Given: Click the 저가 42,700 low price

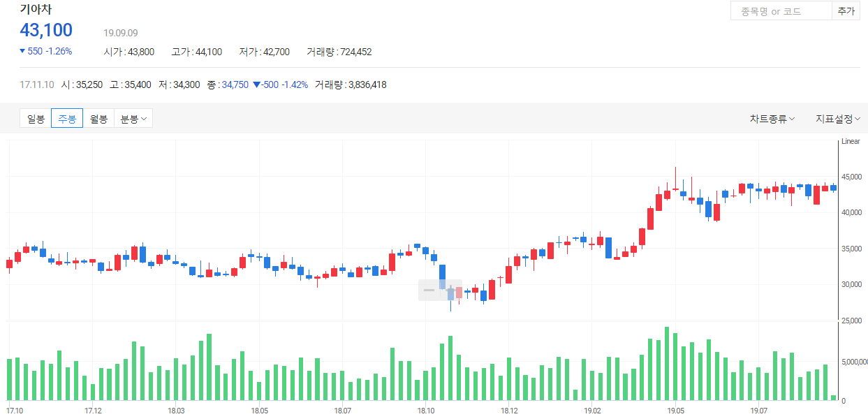Looking at the screenshot, I should [264, 52].
